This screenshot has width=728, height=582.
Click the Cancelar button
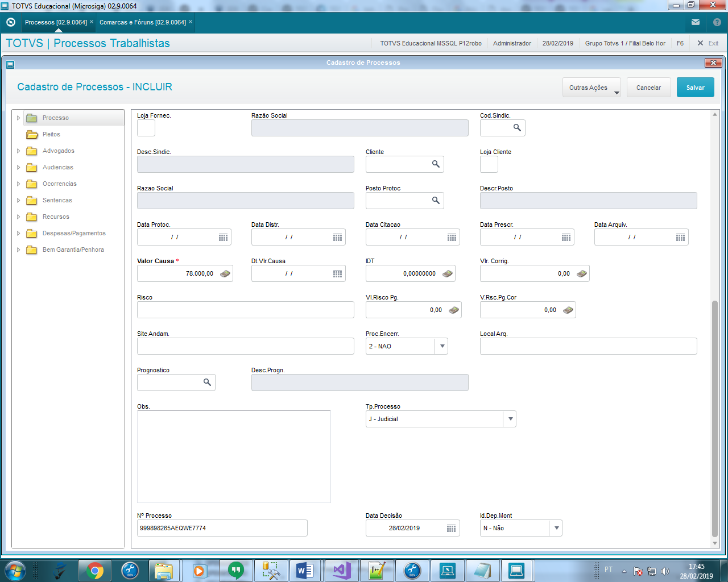pyautogui.click(x=648, y=88)
